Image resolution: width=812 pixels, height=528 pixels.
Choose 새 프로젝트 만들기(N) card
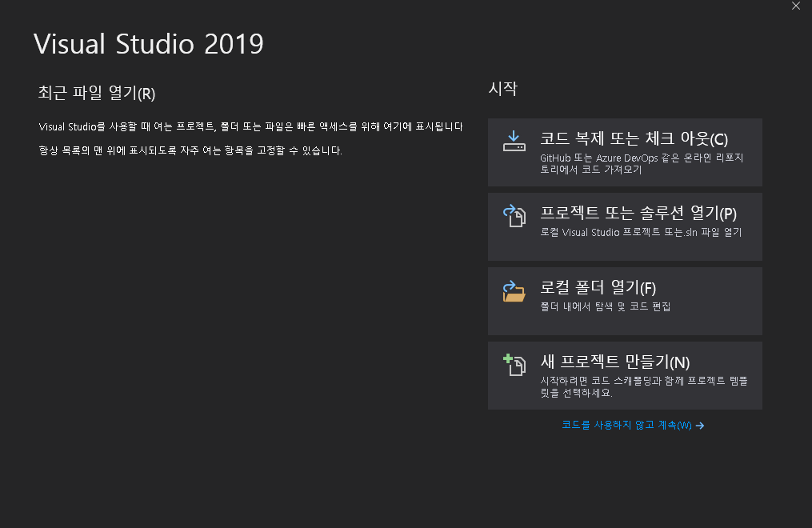coord(625,375)
